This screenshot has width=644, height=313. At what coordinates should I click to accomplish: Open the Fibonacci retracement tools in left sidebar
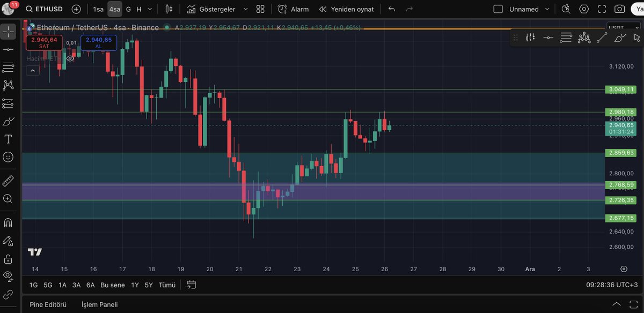[x=8, y=67]
